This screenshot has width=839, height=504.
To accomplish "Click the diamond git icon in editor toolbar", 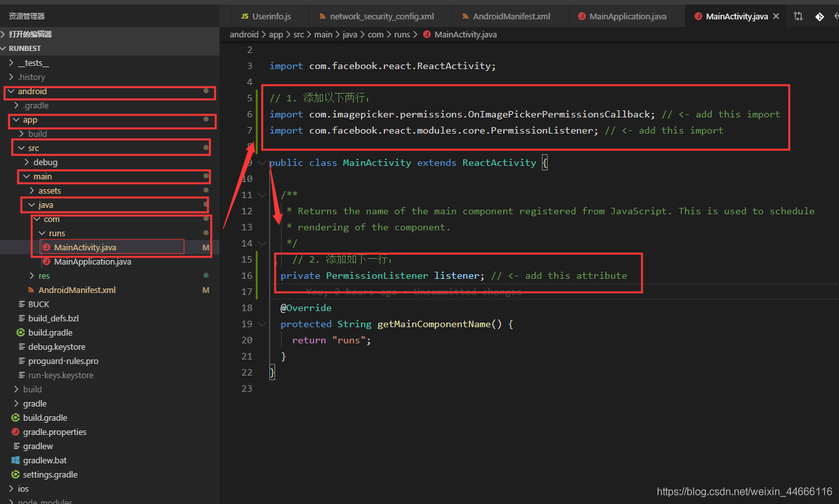I will 820,16.
